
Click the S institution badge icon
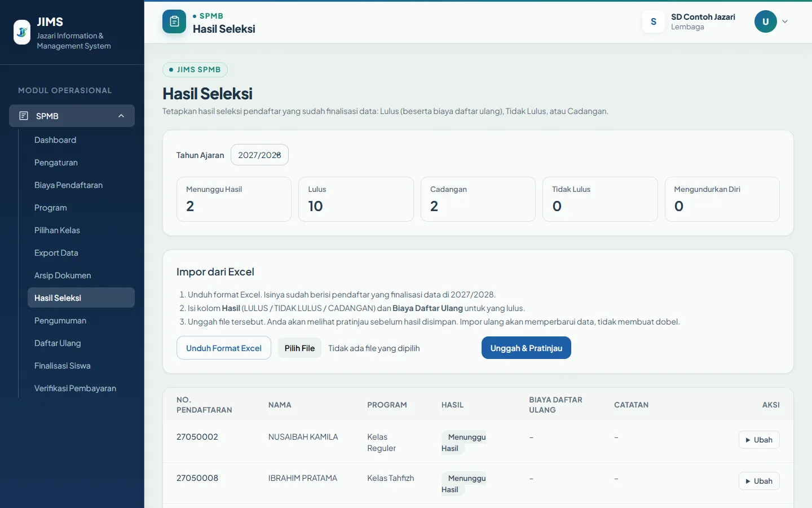(654, 21)
